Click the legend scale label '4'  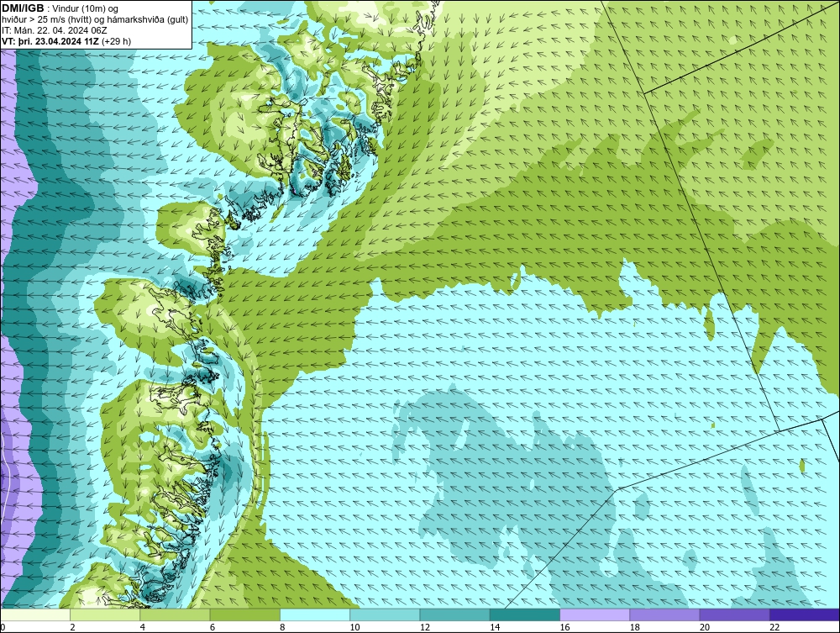click(x=143, y=627)
